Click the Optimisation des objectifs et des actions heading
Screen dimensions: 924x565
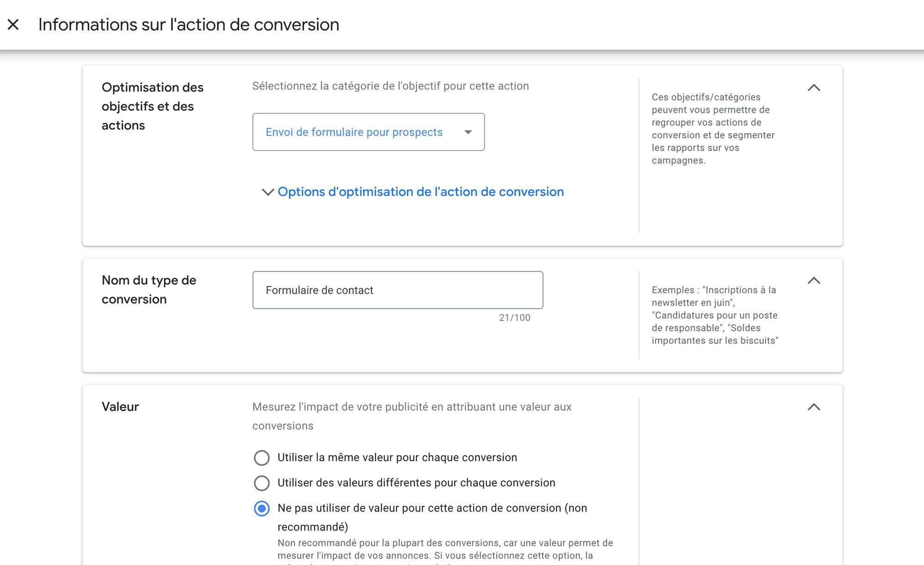152,106
